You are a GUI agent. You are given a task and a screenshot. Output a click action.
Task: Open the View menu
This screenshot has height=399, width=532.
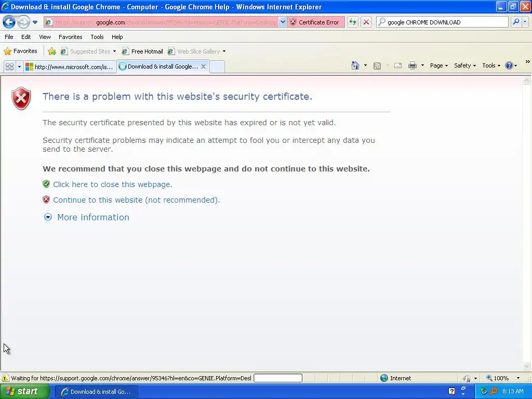pos(45,37)
